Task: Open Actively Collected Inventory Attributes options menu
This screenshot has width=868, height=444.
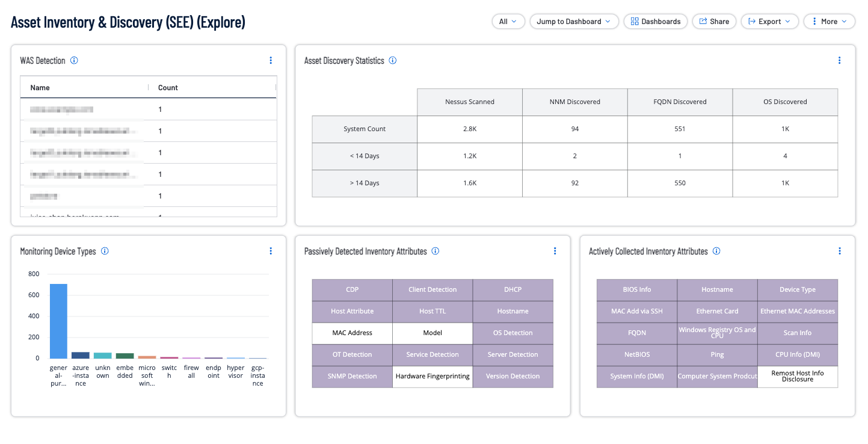Action: 840,251
